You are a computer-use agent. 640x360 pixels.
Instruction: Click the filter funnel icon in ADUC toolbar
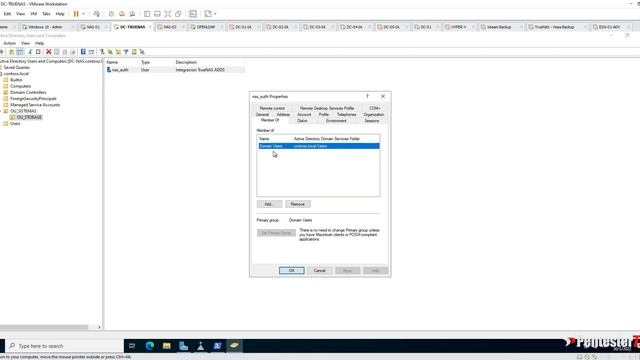[126, 52]
